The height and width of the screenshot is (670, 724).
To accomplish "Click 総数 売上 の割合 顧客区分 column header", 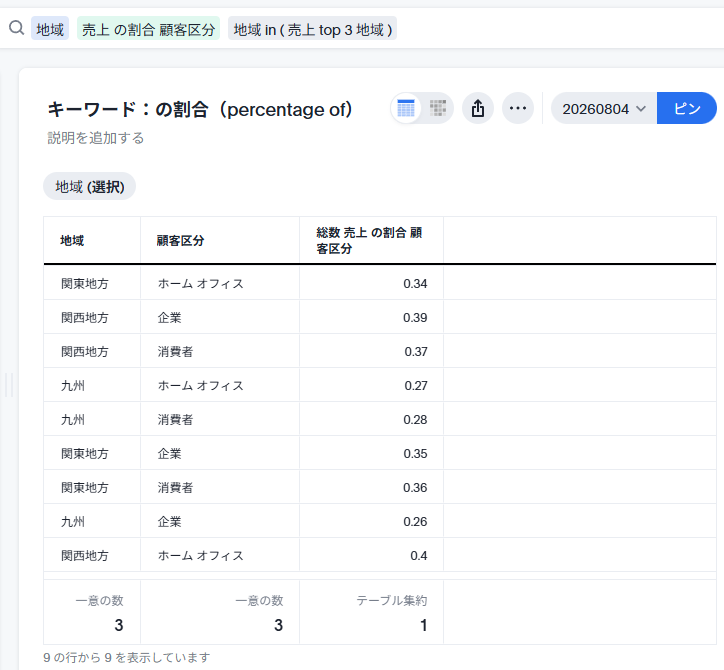I will [x=369, y=241].
